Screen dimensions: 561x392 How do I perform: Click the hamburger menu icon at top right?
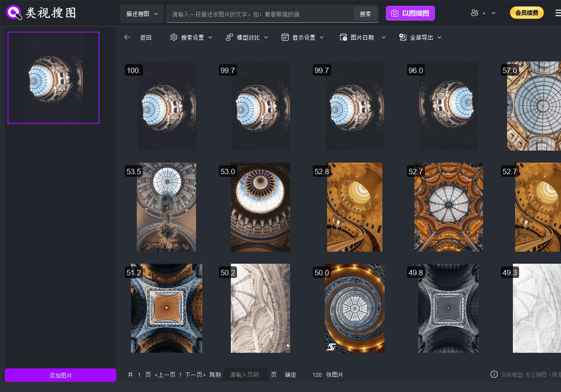(x=557, y=13)
